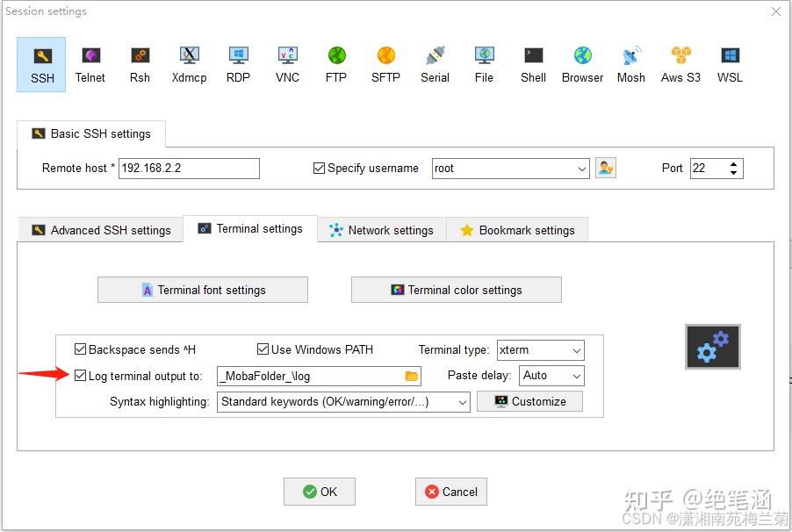Open the Terminal type dropdown
The width and height of the screenshot is (792, 532).
579,350
